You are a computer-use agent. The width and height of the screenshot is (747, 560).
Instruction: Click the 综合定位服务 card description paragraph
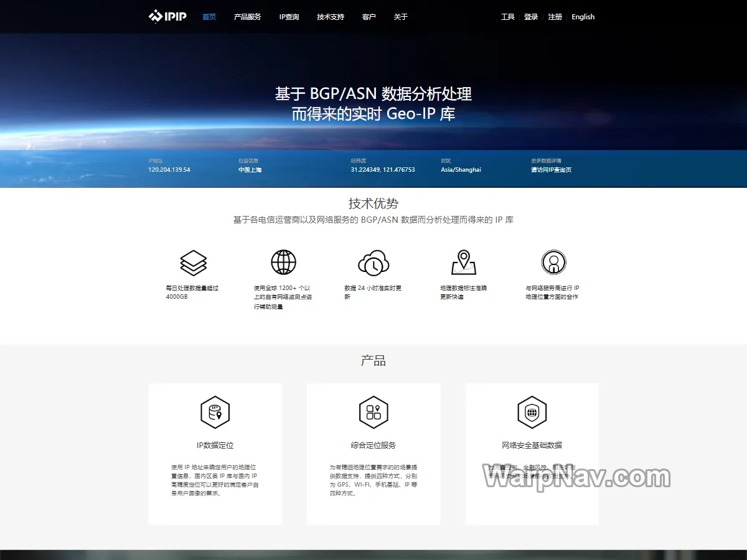click(x=374, y=480)
